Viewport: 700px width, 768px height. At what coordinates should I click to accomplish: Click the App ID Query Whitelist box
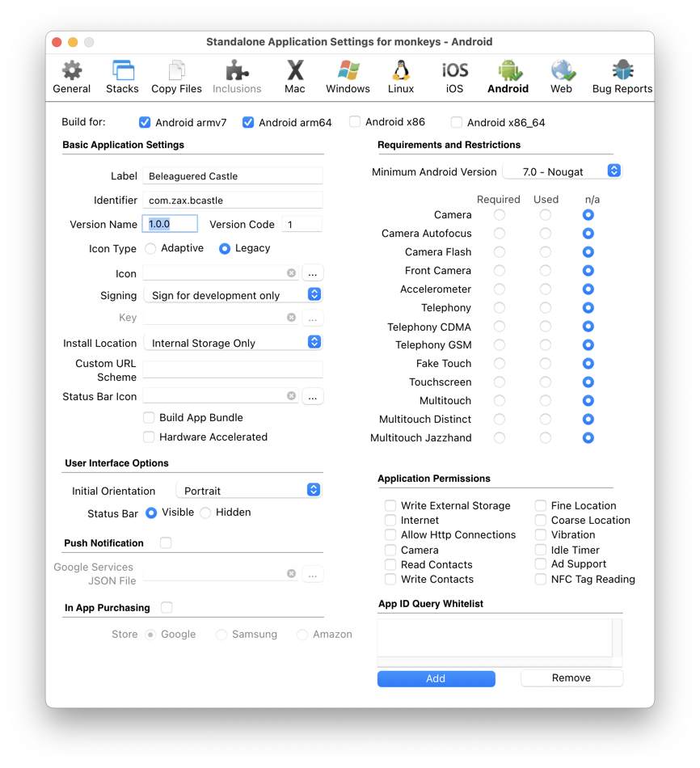point(495,638)
